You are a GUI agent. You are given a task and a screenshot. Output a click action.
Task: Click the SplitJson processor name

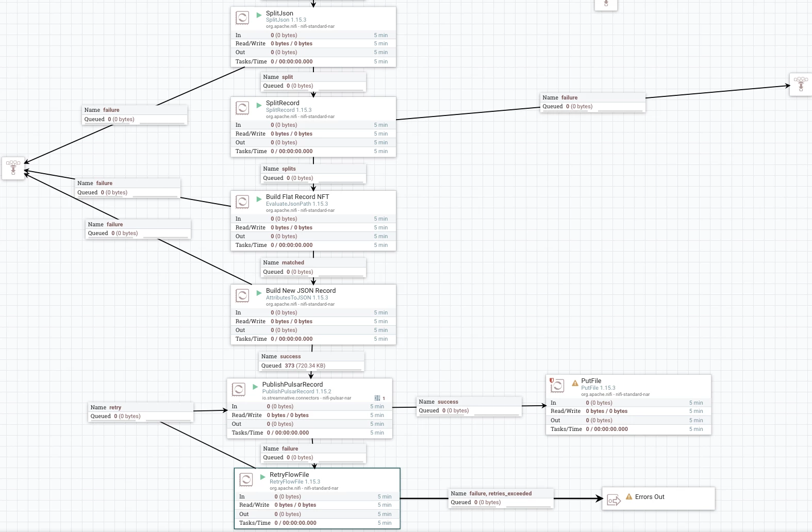tap(279, 13)
